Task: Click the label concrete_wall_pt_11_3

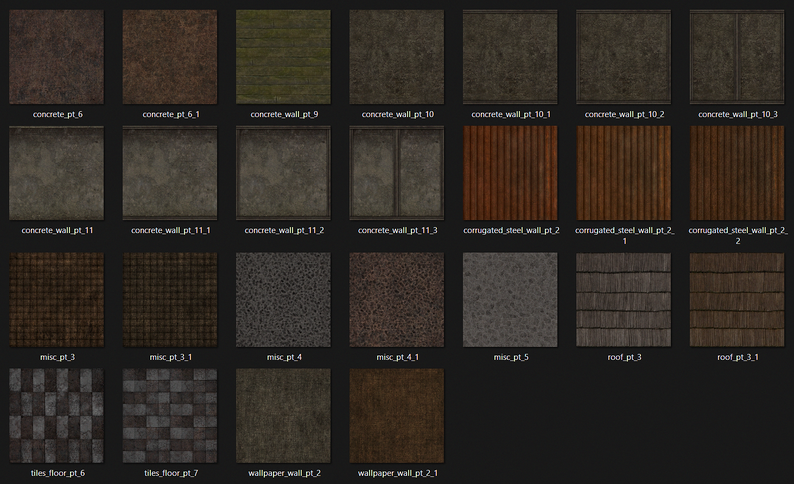Action: click(x=398, y=230)
